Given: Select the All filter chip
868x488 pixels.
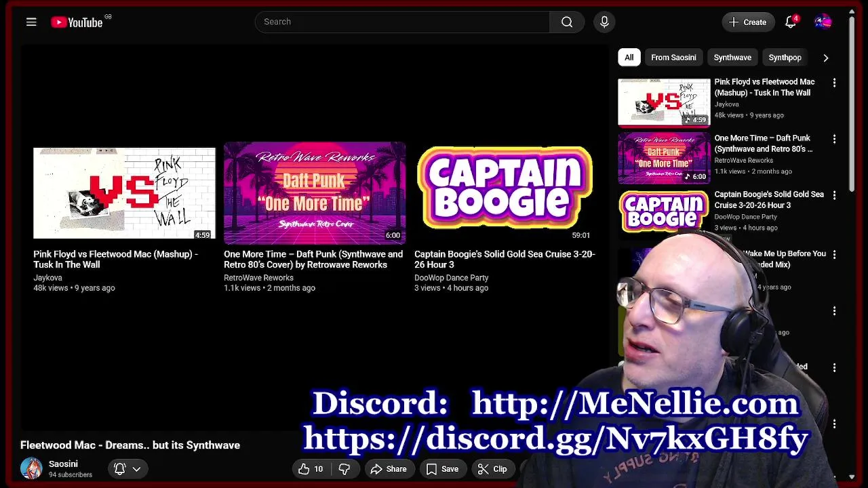Looking at the screenshot, I should pyautogui.click(x=629, y=58).
